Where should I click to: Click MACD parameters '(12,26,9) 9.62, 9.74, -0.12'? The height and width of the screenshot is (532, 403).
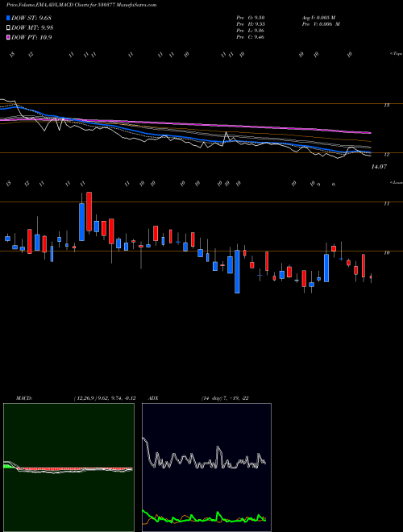pyautogui.click(x=105, y=398)
